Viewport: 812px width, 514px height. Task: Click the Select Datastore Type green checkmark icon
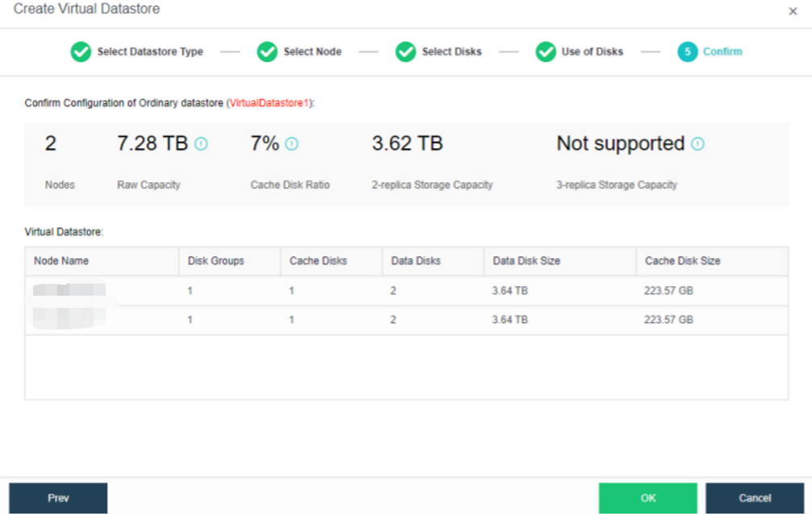(81, 52)
